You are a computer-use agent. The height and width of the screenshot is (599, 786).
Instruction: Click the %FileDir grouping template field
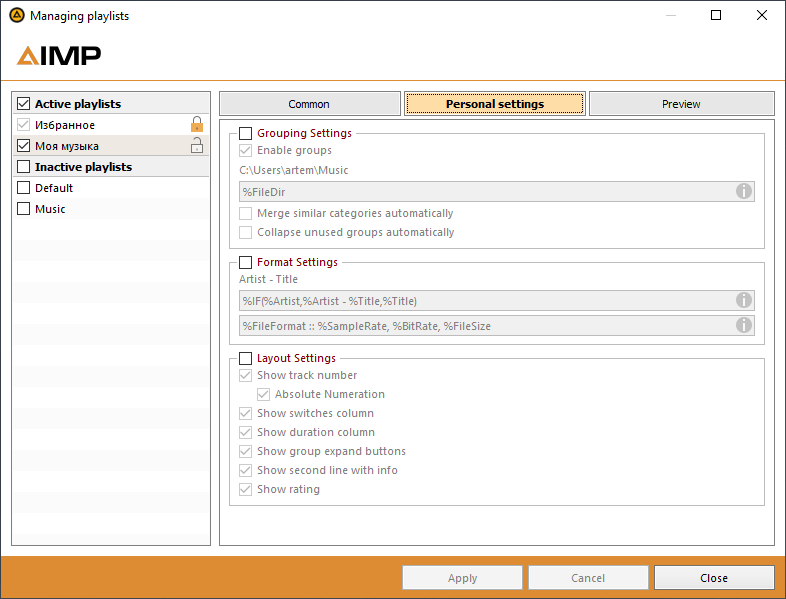[x=480, y=191]
